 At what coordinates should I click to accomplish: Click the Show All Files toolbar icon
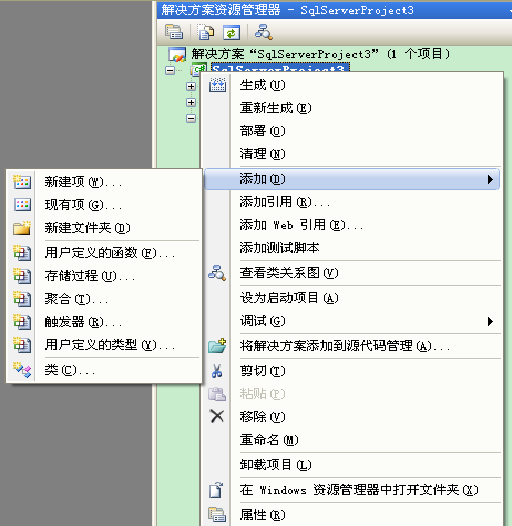tap(205, 32)
